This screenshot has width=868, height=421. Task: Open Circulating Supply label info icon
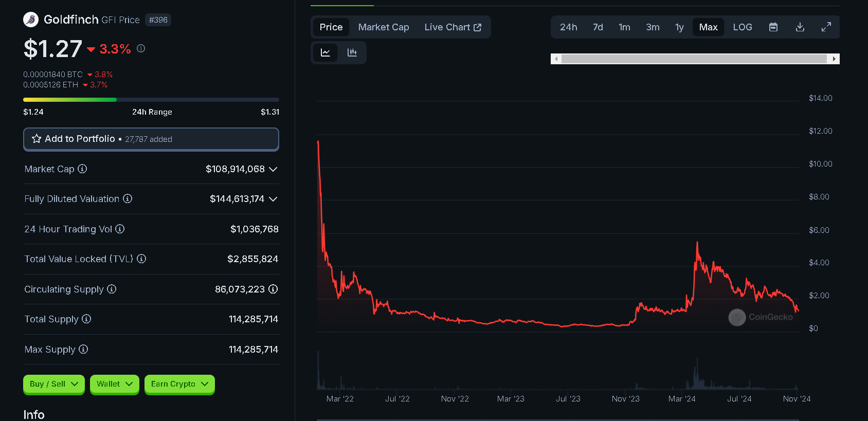point(112,289)
